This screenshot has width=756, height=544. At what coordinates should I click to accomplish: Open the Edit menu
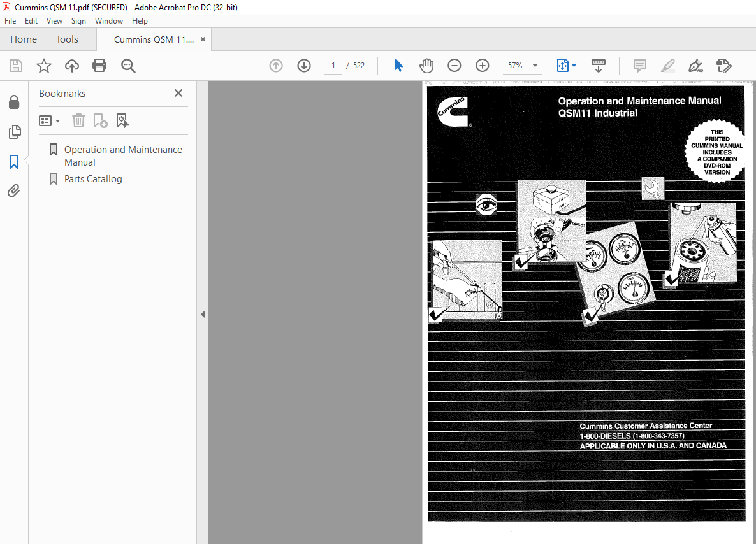(31, 21)
